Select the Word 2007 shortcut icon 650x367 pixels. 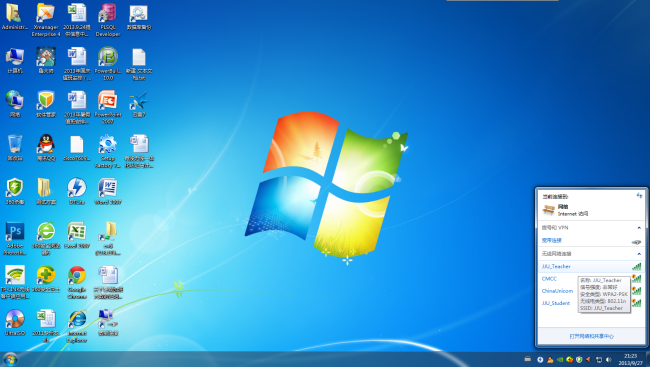[x=108, y=187]
